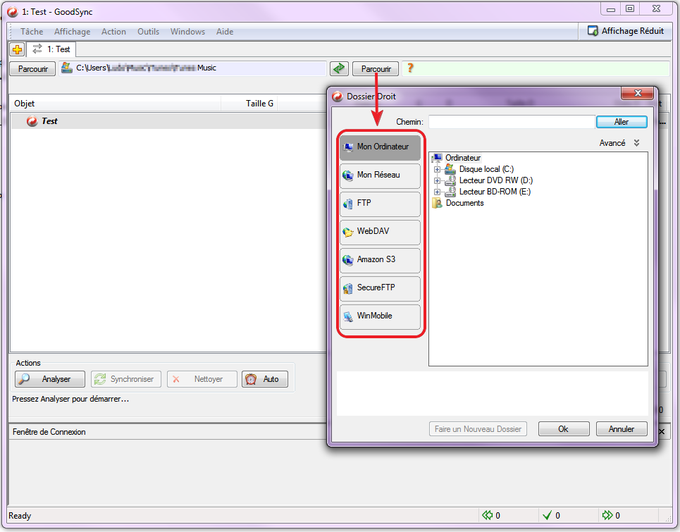This screenshot has height=532, width=680.
Task: Click the orange question mark icon
Action: 410,68
